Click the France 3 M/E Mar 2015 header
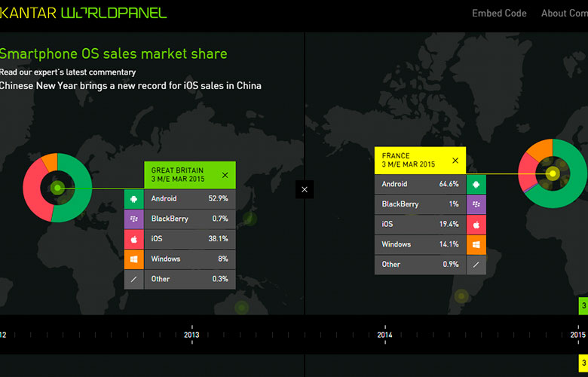 pyautogui.click(x=420, y=160)
